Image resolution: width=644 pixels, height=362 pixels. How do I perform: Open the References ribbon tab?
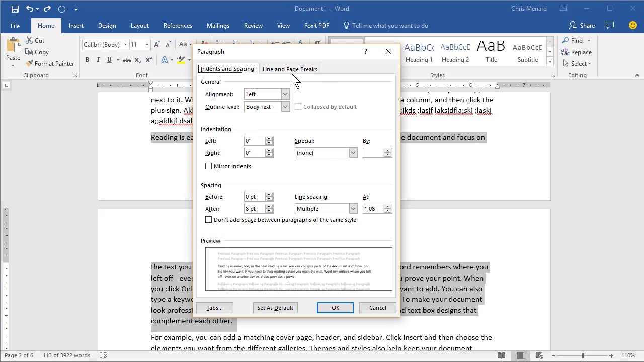178,26
